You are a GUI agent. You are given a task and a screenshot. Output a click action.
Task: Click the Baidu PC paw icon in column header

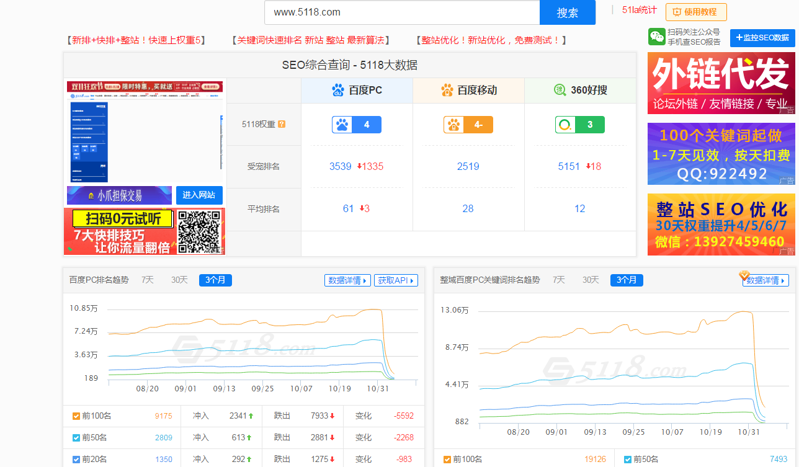coord(338,90)
